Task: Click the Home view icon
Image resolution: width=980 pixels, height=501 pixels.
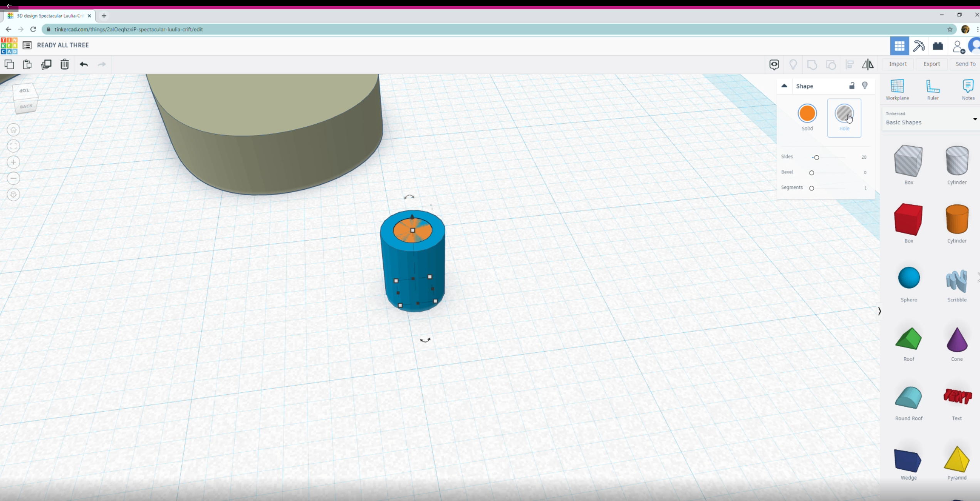Action: 13,130
